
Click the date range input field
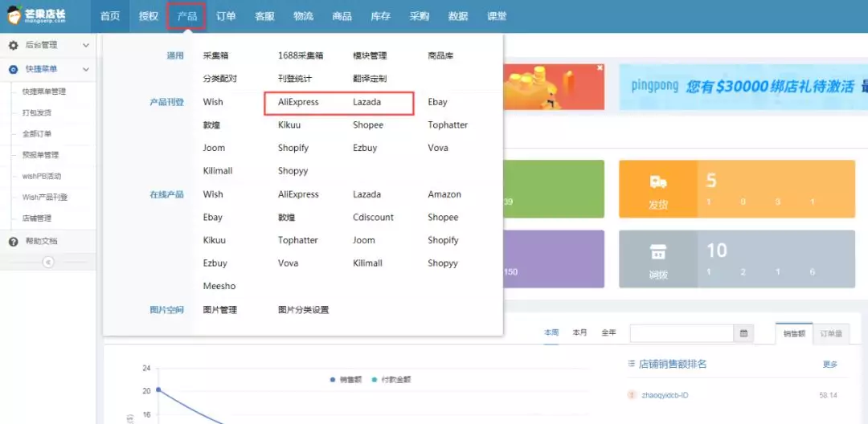point(682,333)
